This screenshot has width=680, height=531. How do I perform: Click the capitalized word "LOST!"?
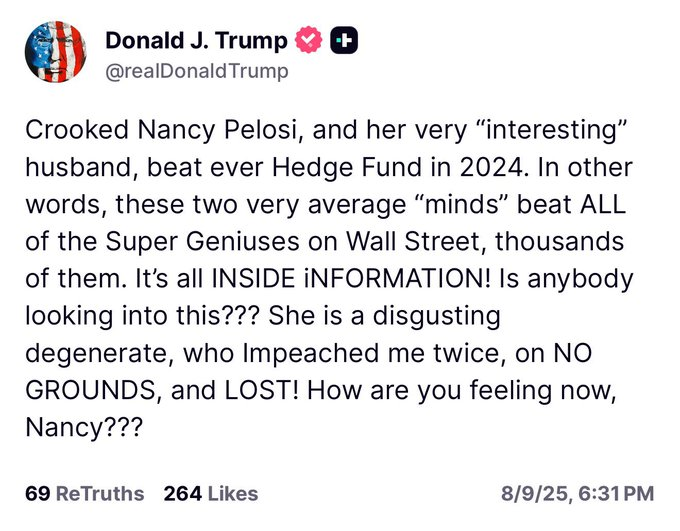(x=261, y=390)
